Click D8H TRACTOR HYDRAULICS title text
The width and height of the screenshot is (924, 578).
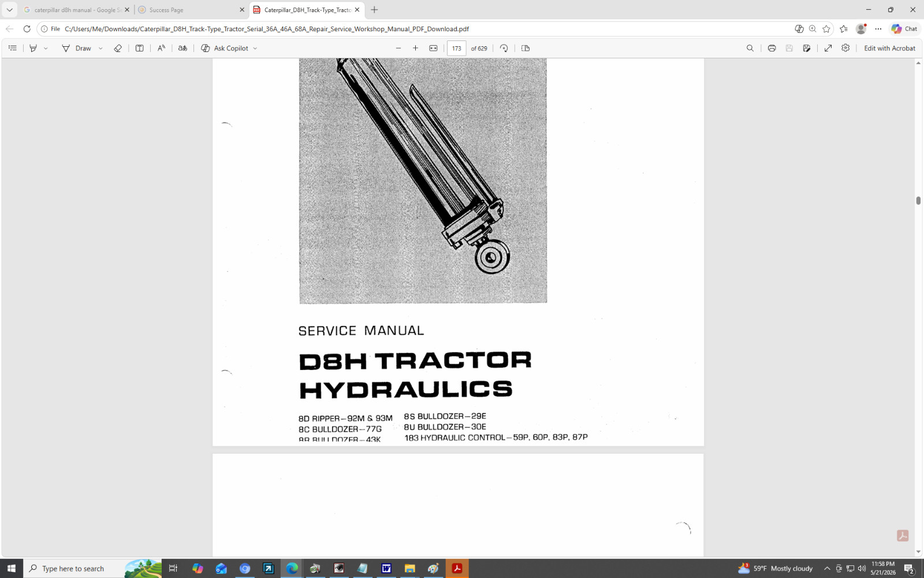tap(415, 375)
